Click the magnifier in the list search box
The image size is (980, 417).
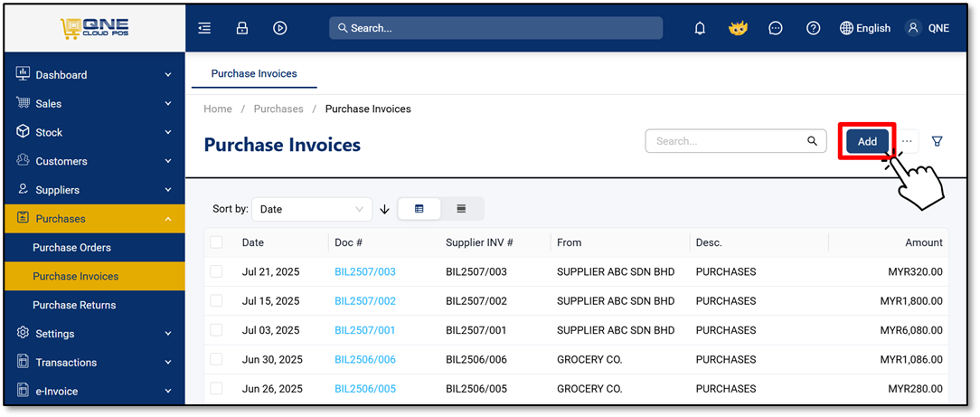click(812, 141)
